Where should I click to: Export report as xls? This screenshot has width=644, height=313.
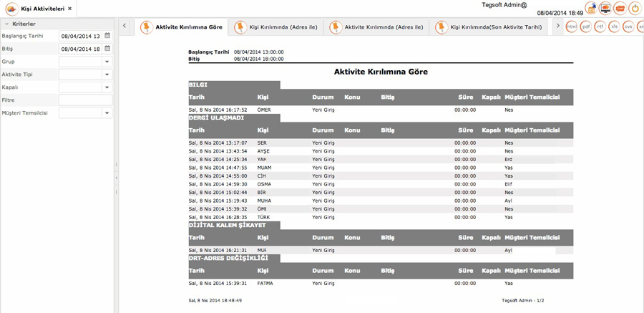[615, 27]
